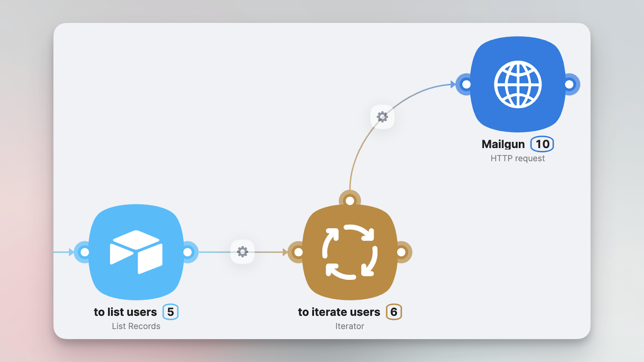Open the Iterator module with loop arrows

(350, 252)
